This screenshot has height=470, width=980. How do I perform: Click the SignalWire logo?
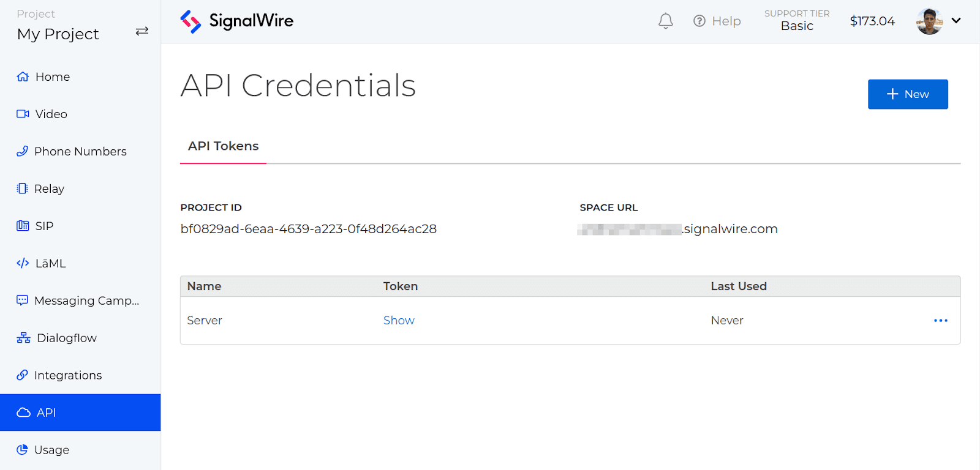(x=237, y=21)
